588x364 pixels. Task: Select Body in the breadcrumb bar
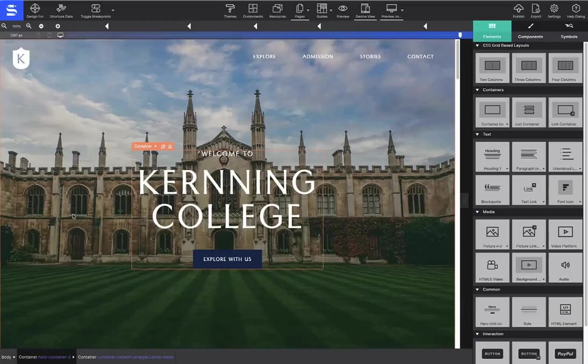tap(6, 357)
